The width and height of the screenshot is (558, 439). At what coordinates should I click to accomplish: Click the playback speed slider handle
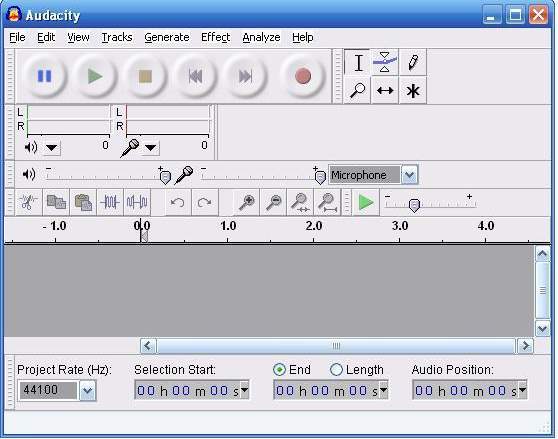(x=414, y=206)
